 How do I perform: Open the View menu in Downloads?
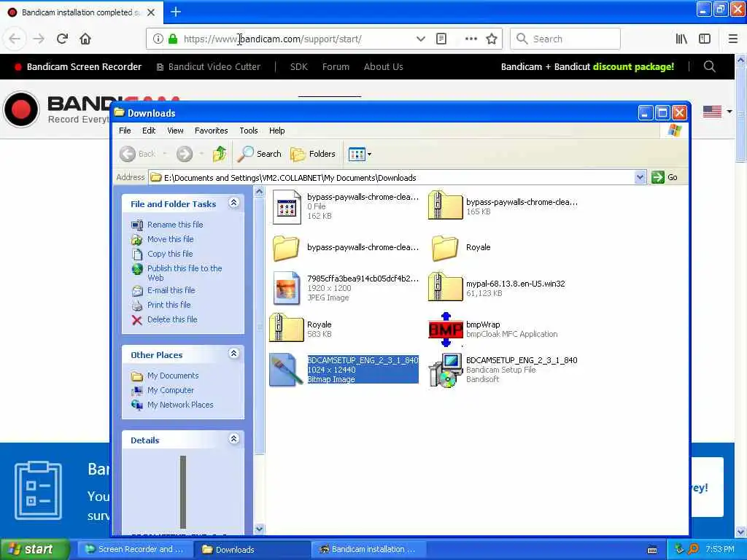(x=175, y=131)
